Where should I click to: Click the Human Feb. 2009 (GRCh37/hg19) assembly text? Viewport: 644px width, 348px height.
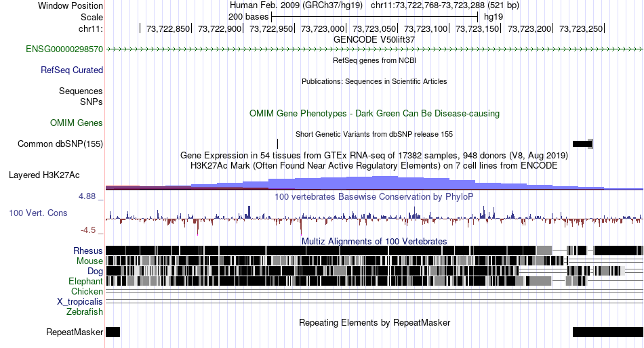coord(296,5)
